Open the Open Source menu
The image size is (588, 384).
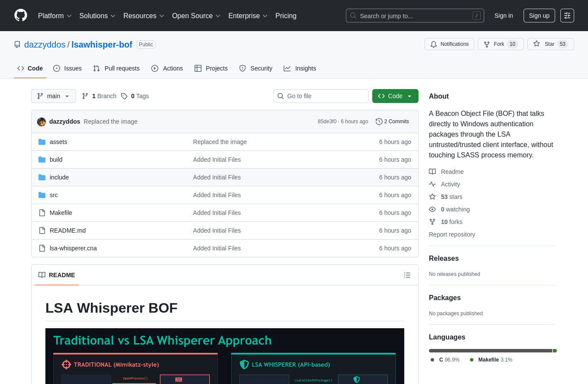click(x=196, y=16)
